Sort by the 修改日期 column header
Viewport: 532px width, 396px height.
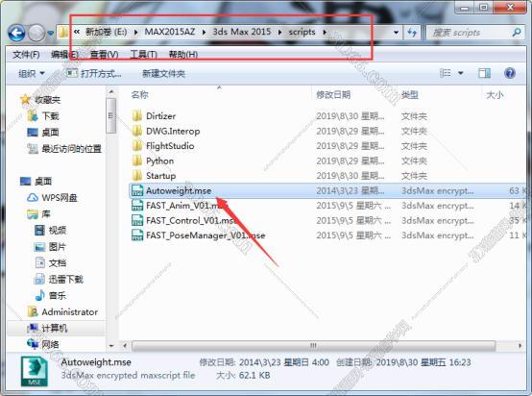coord(333,95)
